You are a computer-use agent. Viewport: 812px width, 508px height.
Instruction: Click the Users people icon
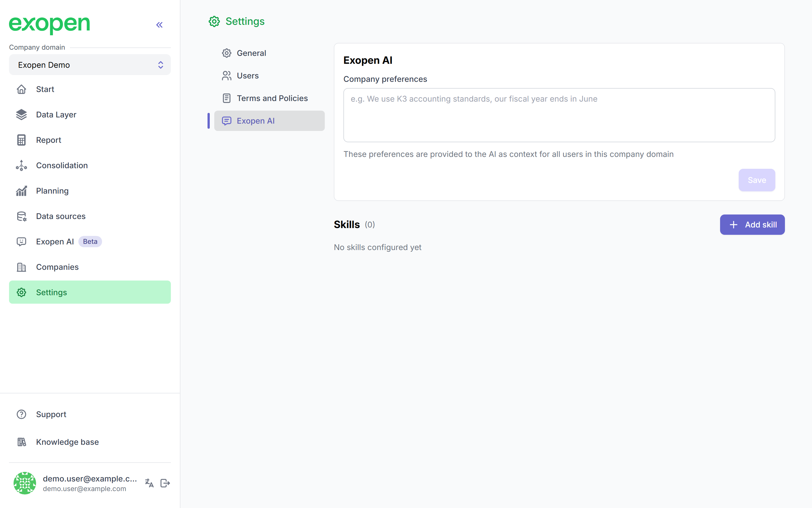[226, 76]
